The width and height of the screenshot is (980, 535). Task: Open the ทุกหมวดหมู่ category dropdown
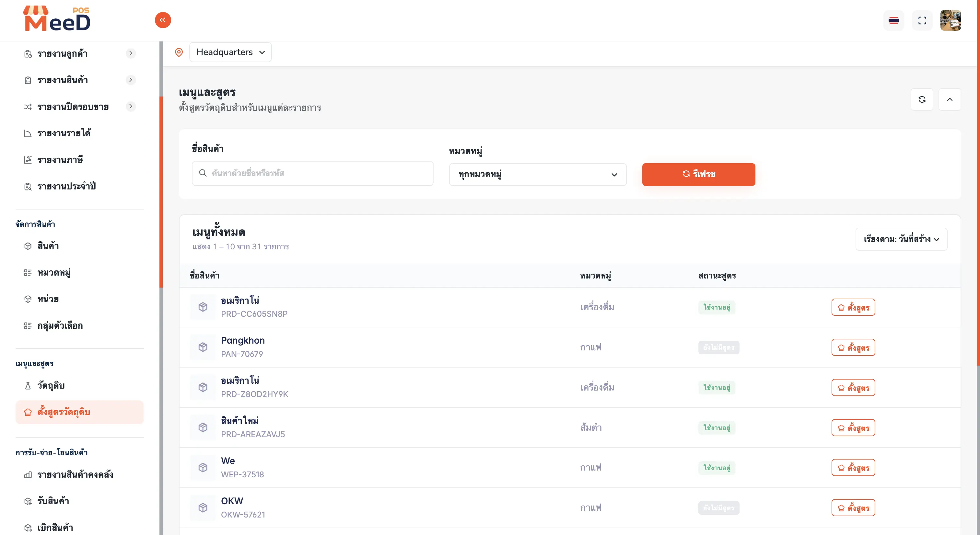(x=538, y=175)
